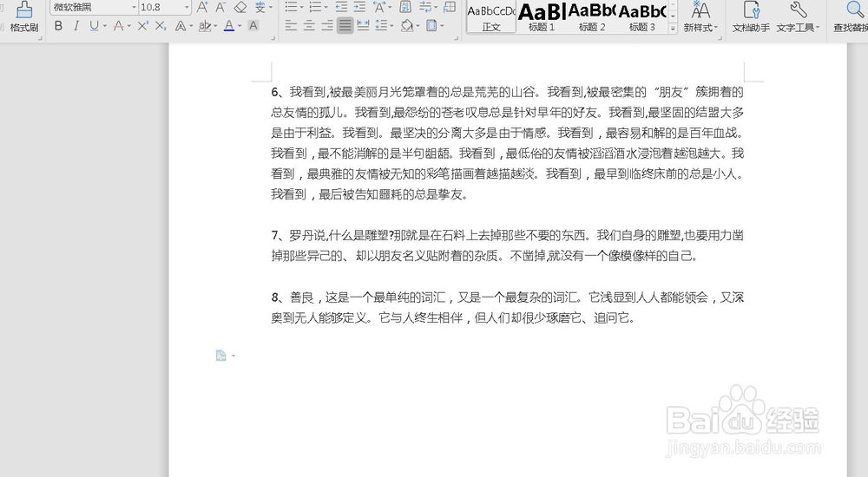Apply paragraph shading fill
Viewport: 868px width, 477px height.
[x=407, y=25]
